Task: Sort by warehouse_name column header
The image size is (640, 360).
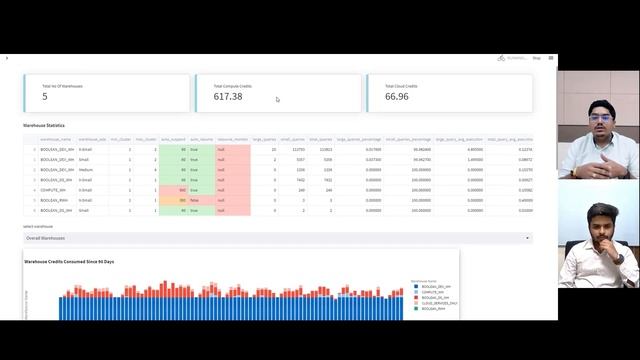Action: point(56,140)
